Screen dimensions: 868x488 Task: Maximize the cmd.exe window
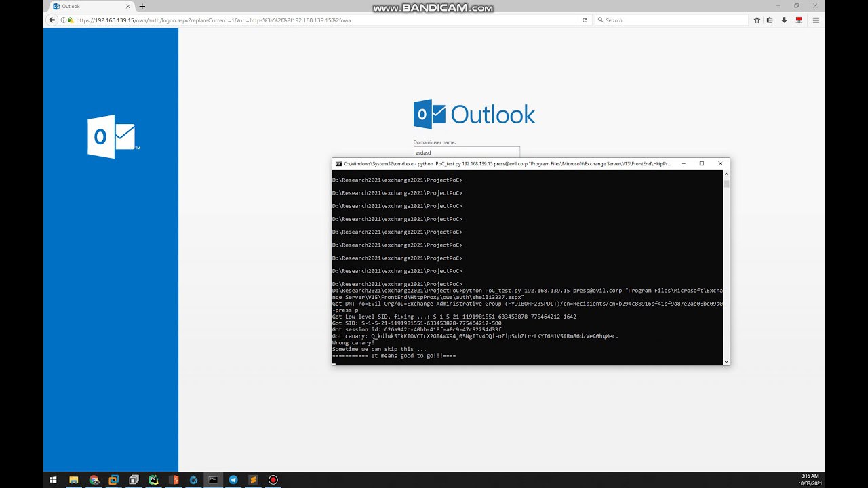click(701, 163)
